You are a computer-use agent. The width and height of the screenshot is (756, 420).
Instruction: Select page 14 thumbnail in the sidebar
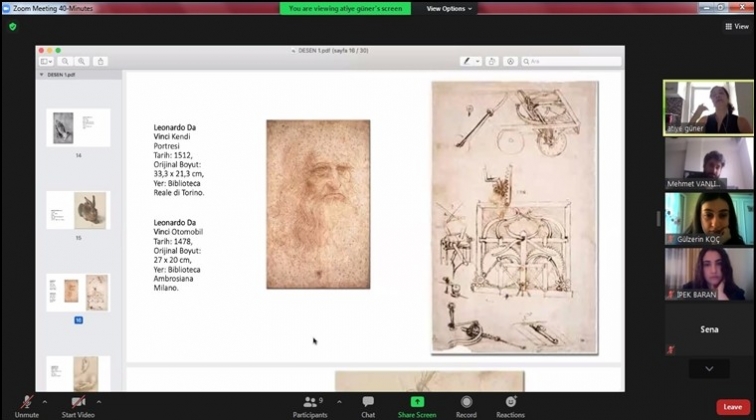pyautogui.click(x=78, y=128)
